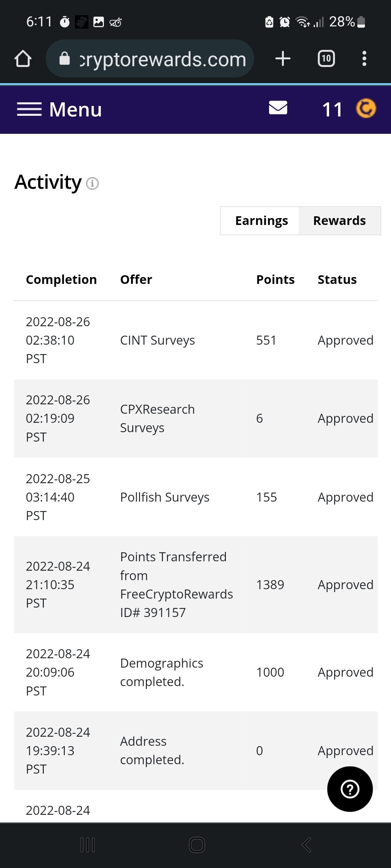391x868 pixels.
Task: Switch to the Earnings tab
Action: (261, 221)
